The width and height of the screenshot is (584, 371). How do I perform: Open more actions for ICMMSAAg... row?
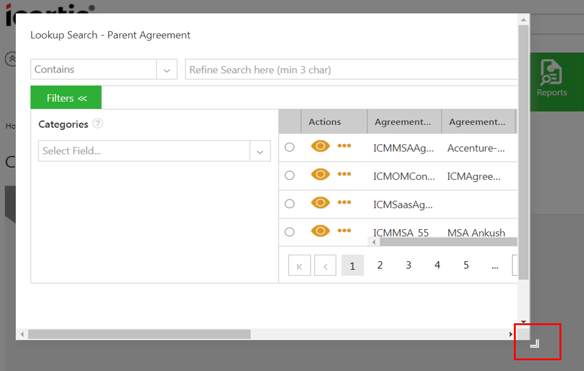point(344,146)
